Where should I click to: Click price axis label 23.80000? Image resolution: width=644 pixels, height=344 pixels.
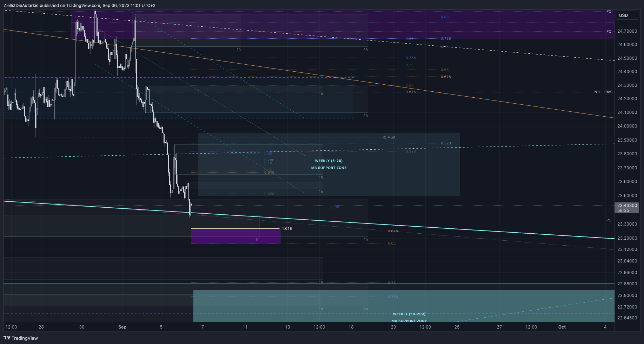click(627, 154)
